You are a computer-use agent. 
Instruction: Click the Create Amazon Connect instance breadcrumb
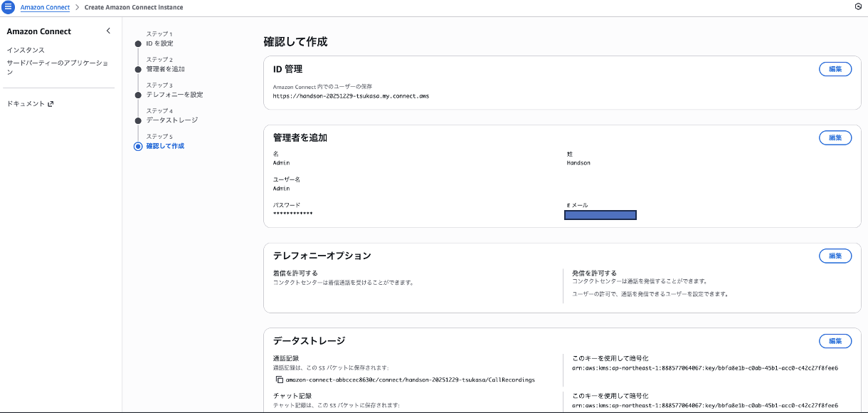pyautogui.click(x=134, y=7)
